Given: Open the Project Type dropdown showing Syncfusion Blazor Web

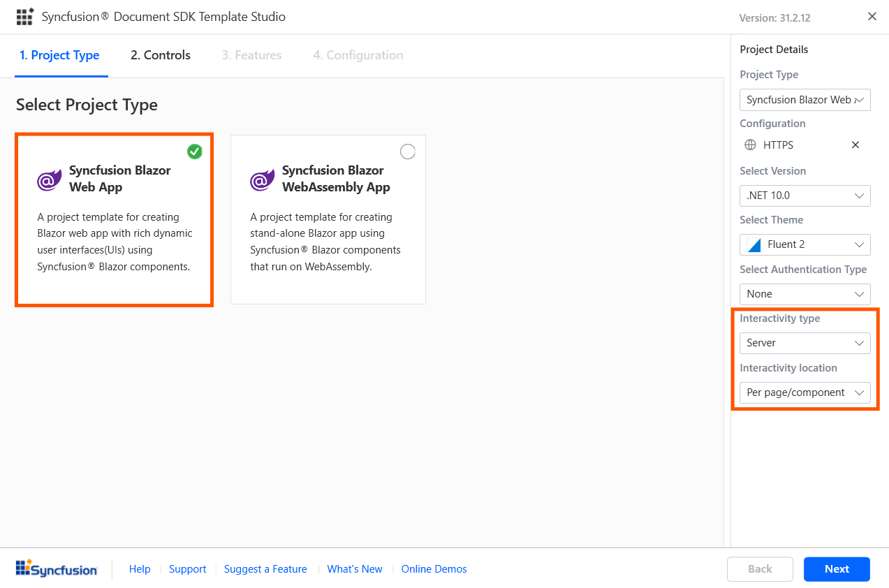Looking at the screenshot, I should point(804,100).
